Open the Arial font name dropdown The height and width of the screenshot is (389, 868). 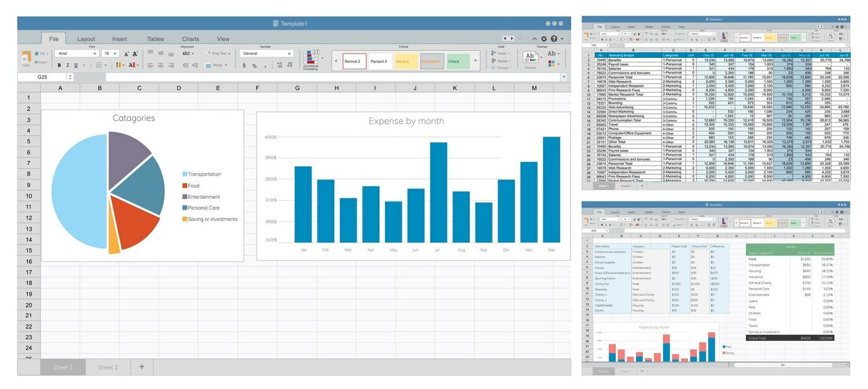click(x=77, y=54)
